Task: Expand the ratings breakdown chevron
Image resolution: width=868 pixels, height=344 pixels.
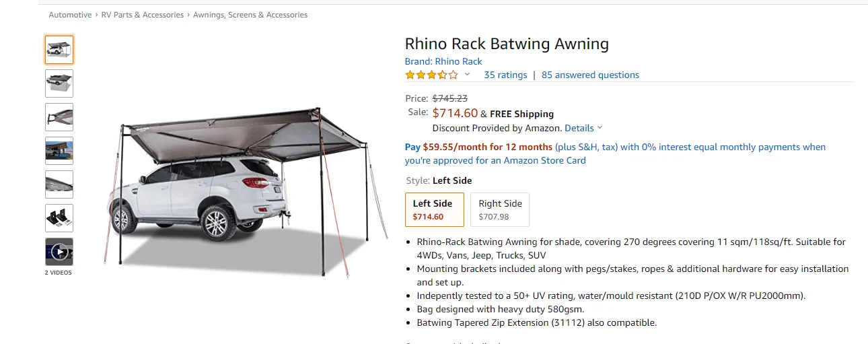Action: [467, 75]
